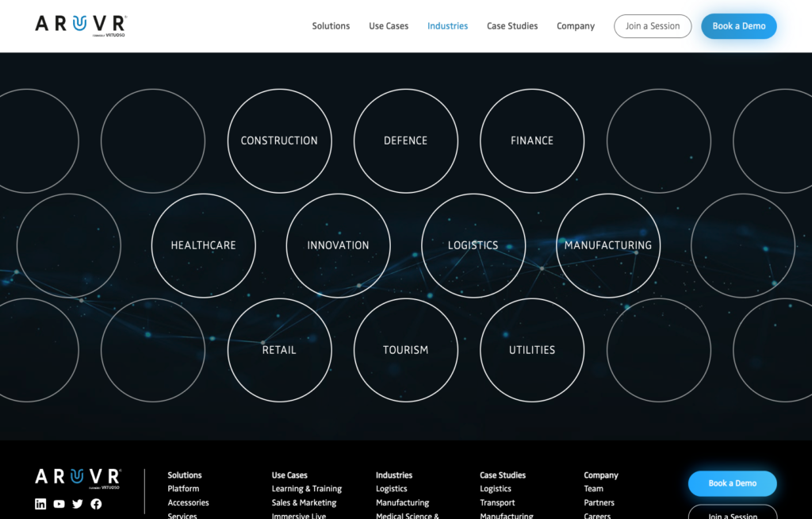The image size is (812, 519).
Task: Go to Case Studies in the top navigation
Action: [x=512, y=26]
